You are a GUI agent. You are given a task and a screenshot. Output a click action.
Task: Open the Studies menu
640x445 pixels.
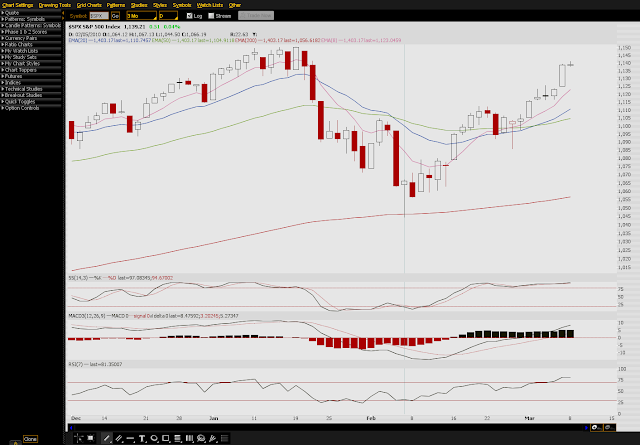(139, 5)
